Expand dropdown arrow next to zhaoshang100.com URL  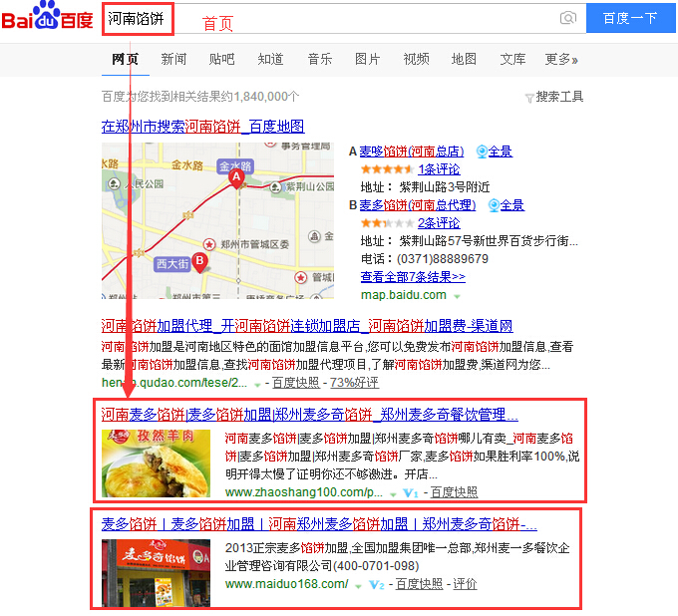pyautogui.click(x=393, y=494)
